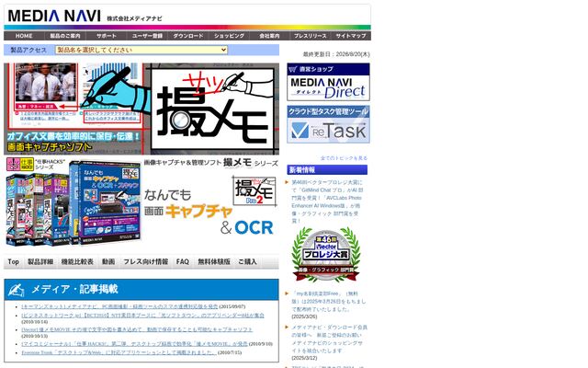This screenshot has width=588, height=368.
Task: Open the ダウンロード menu item
Action: (x=188, y=36)
